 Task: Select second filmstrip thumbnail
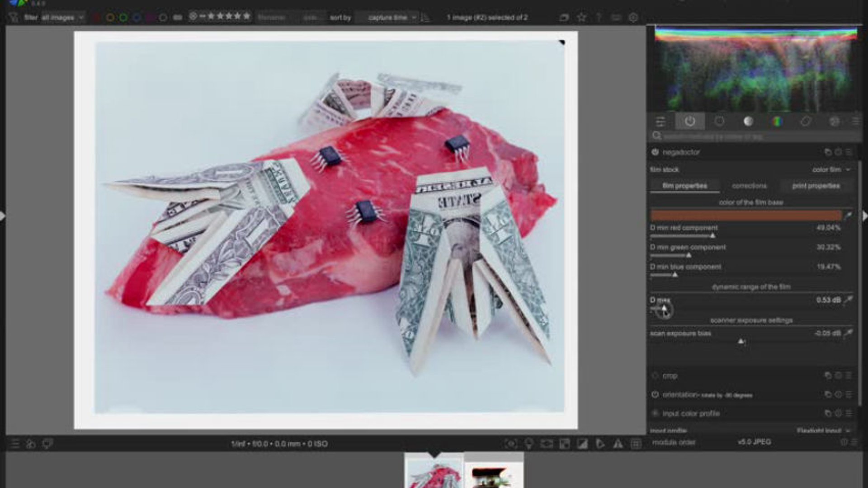point(494,472)
